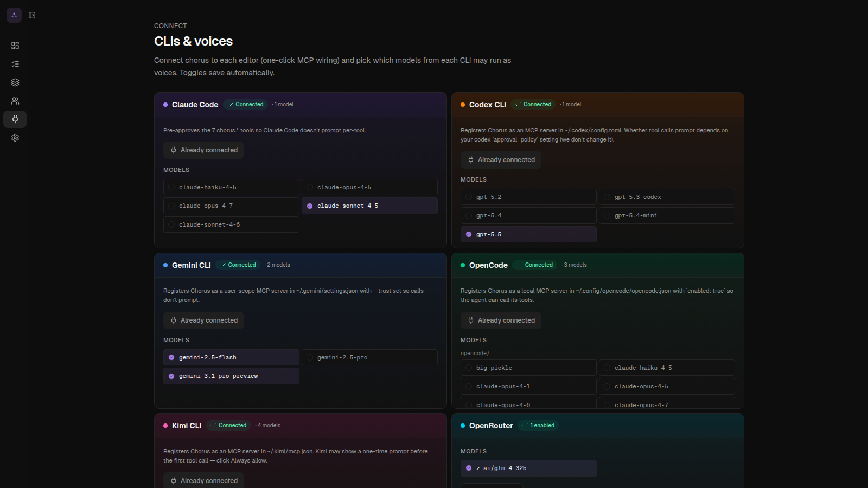Enable the gpt-5.2 model
This screenshot has width=868, height=488.
click(x=528, y=197)
